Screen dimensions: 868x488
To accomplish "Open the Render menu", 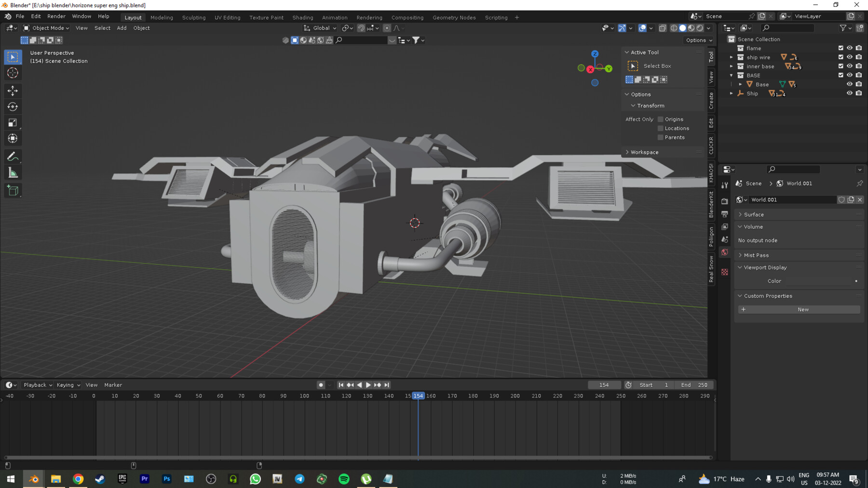I will pos(56,16).
